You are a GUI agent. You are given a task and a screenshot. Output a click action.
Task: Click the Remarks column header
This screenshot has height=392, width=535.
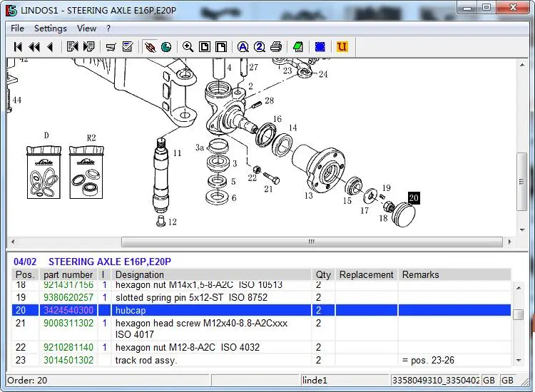click(x=454, y=274)
